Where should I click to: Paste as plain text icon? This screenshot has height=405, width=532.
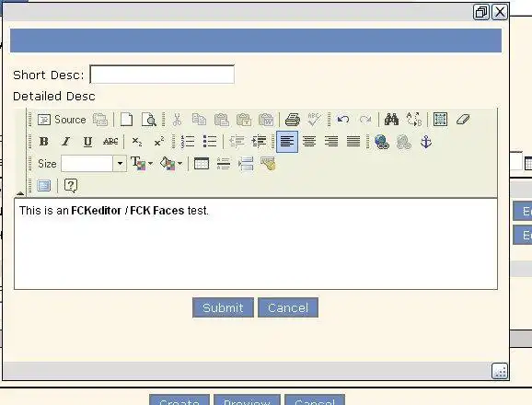point(244,120)
